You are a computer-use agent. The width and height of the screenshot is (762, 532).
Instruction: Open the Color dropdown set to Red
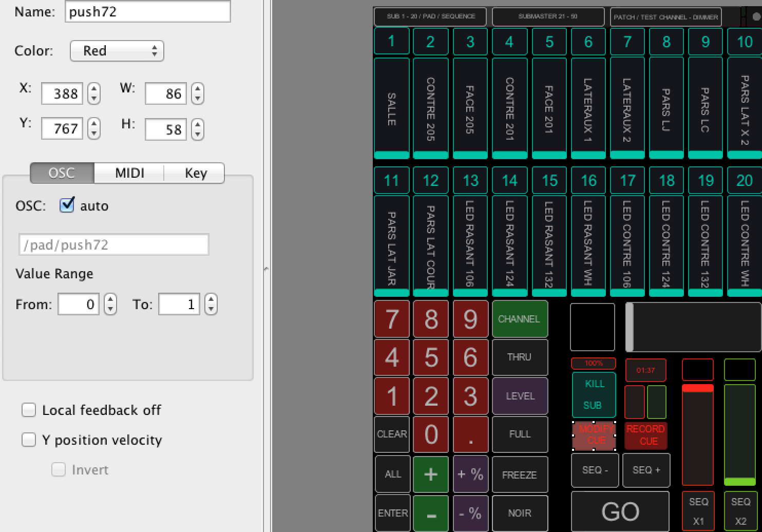117,51
